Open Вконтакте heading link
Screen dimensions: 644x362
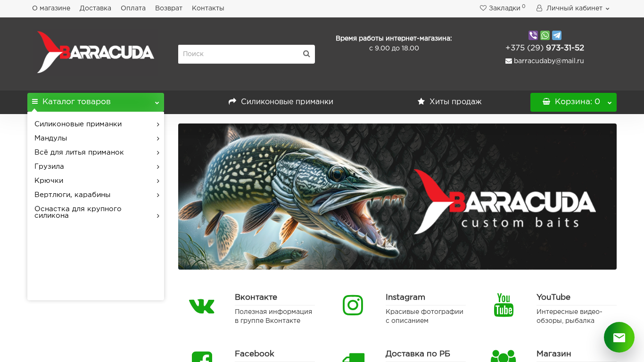(x=256, y=297)
